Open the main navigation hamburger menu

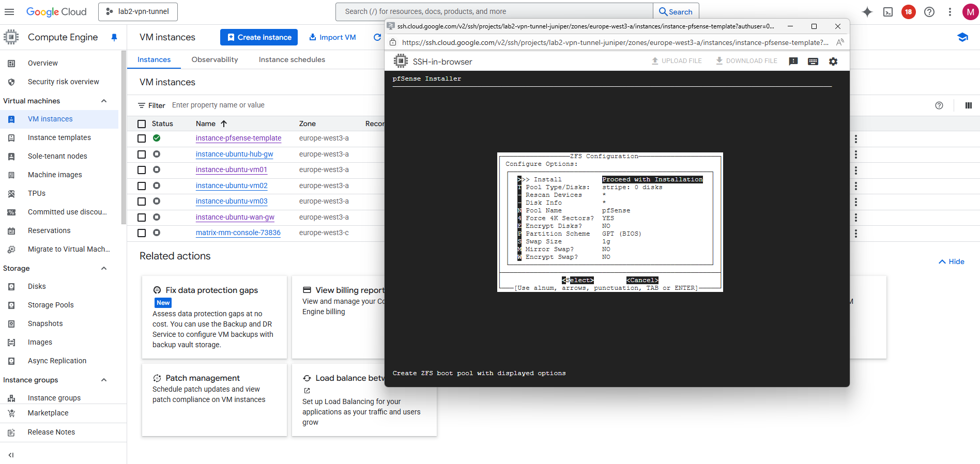coord(9,11)
